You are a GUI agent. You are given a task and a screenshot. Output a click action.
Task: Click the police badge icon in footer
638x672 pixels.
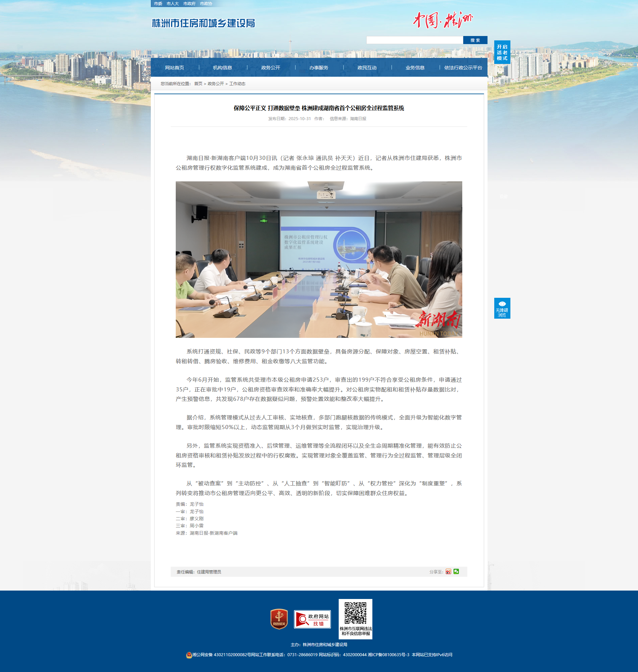[189, 655]
